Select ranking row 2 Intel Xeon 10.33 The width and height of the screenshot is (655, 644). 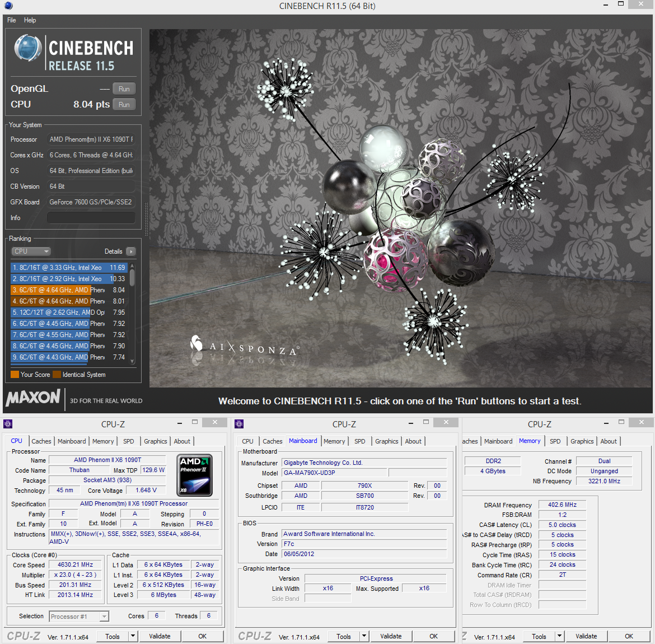tap(69, 279)
